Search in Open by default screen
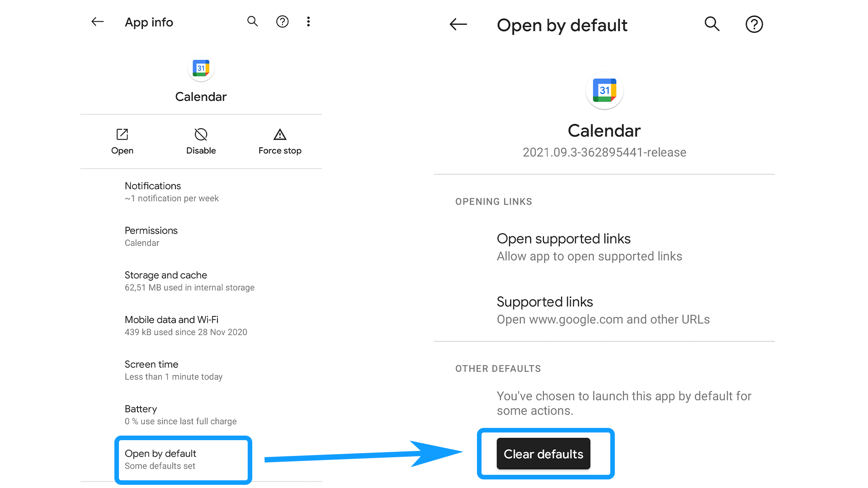The image size is (868, 488). click(712, 24)
